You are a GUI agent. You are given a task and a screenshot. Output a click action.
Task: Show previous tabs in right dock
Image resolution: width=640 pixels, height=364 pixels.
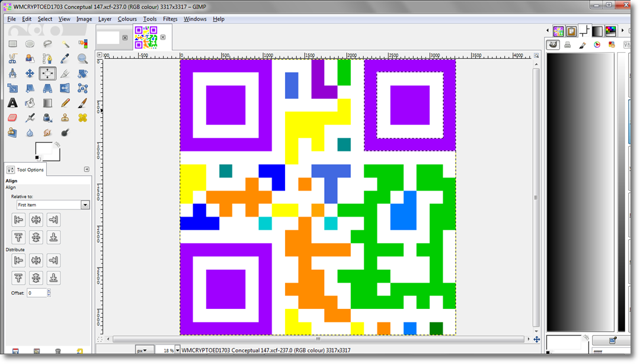[x=548, y=31]
